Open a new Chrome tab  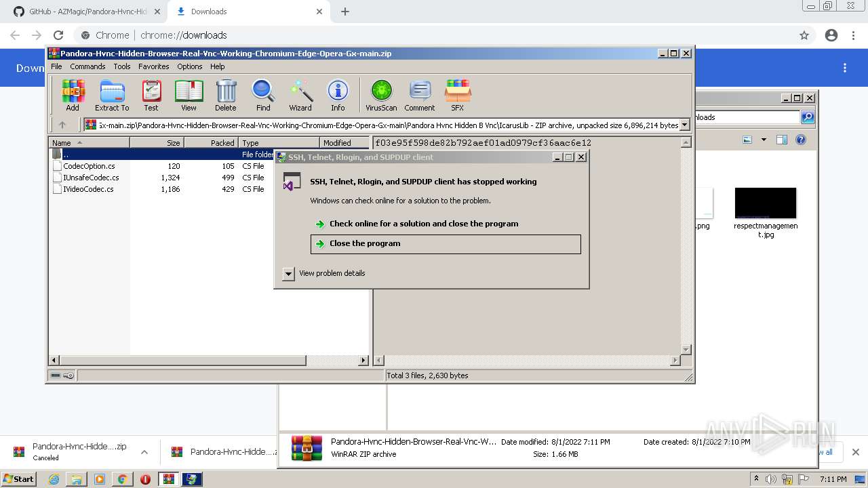pos(345,12)
